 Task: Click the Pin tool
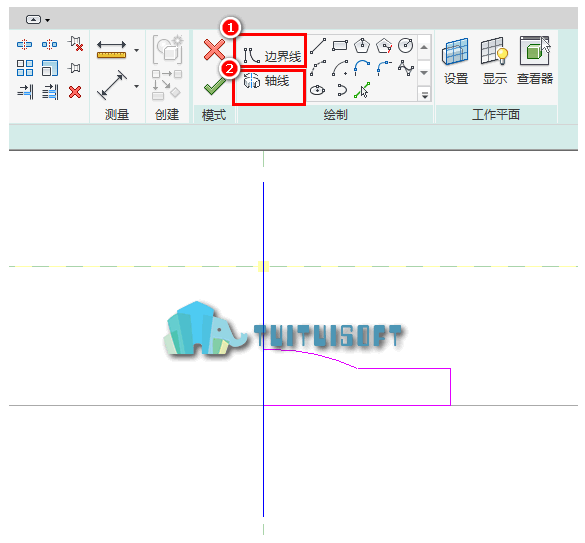[x=74, y=68]
